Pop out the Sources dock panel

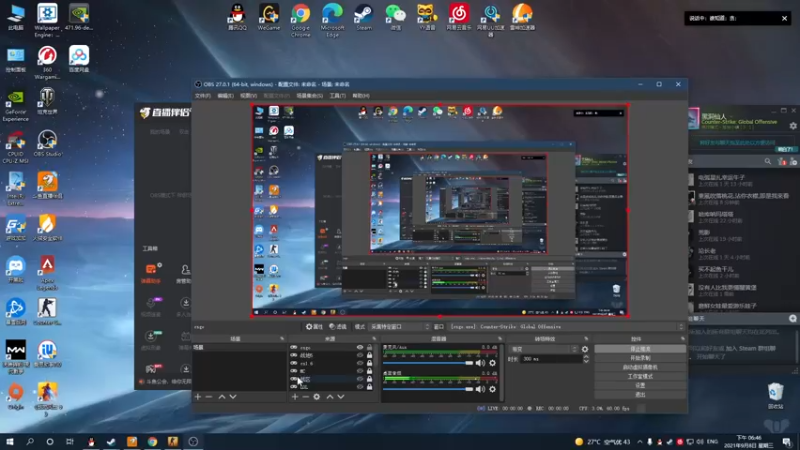pos(374,339)
